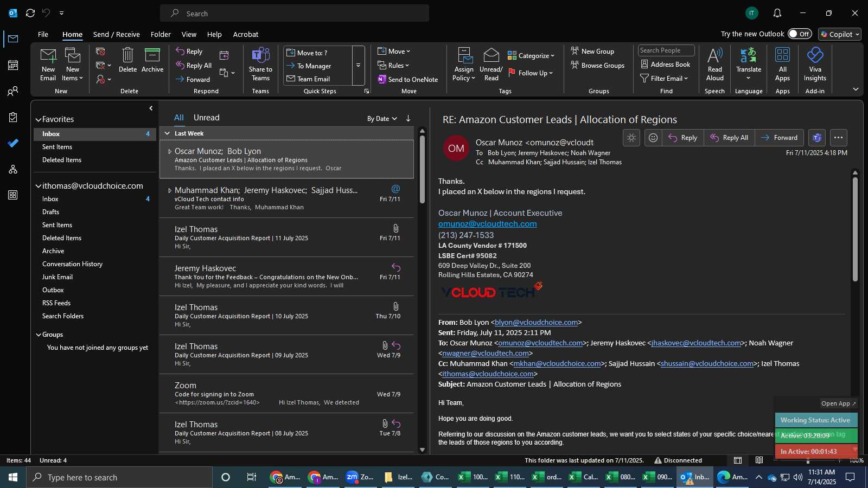
Task: Open Excel taskbar item labeled Cal...
Action: 584,477
